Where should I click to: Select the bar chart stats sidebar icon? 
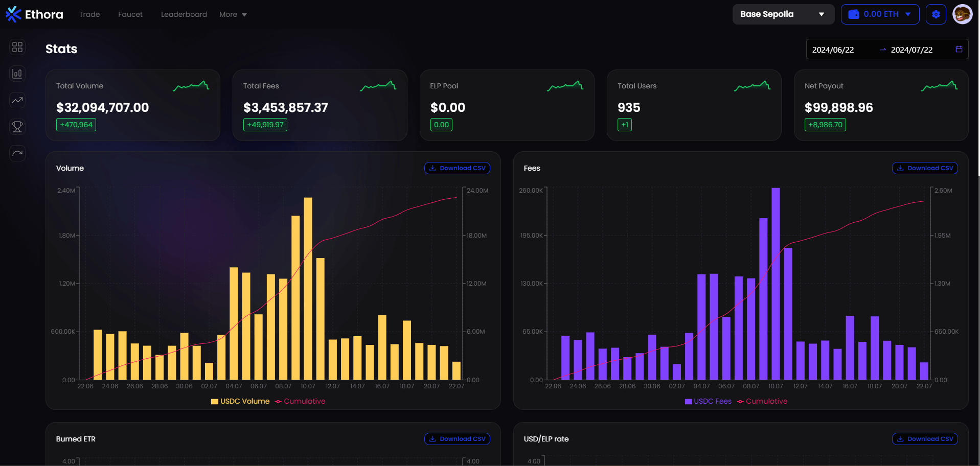coord(17,74)
